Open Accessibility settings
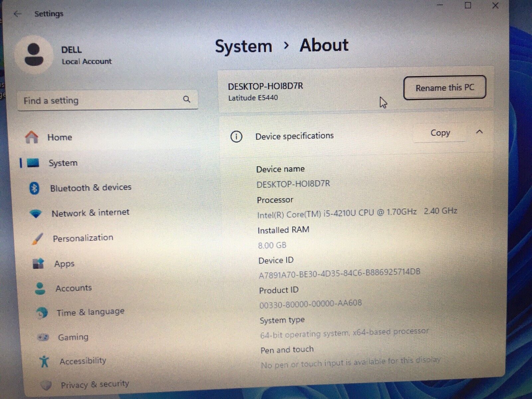Image resolution: width=532 pixels, height=399 pixels. pos(83,361)
